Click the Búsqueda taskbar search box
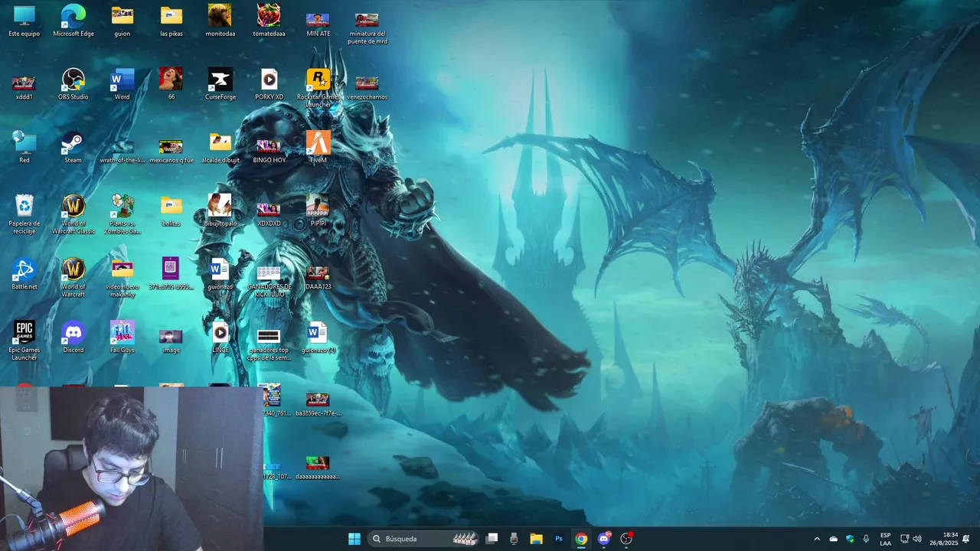This screenshot has width=980, height=551. (x=423, y=539)
